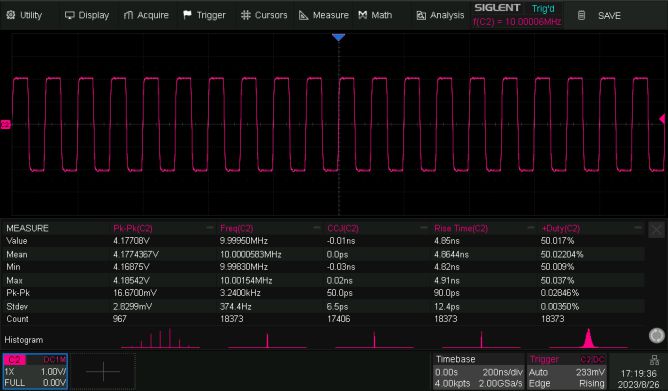Screen dimensions: 668x391
Task: Open the Cursors grid icon
Action: coord(246,15)
